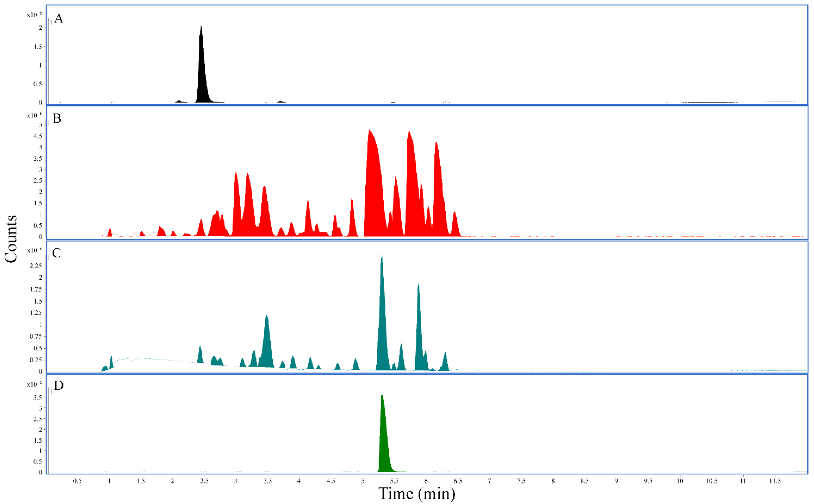Click the 7.5 tick label on time axis
Screen dimensions: 814x504
tap(521, 481)
